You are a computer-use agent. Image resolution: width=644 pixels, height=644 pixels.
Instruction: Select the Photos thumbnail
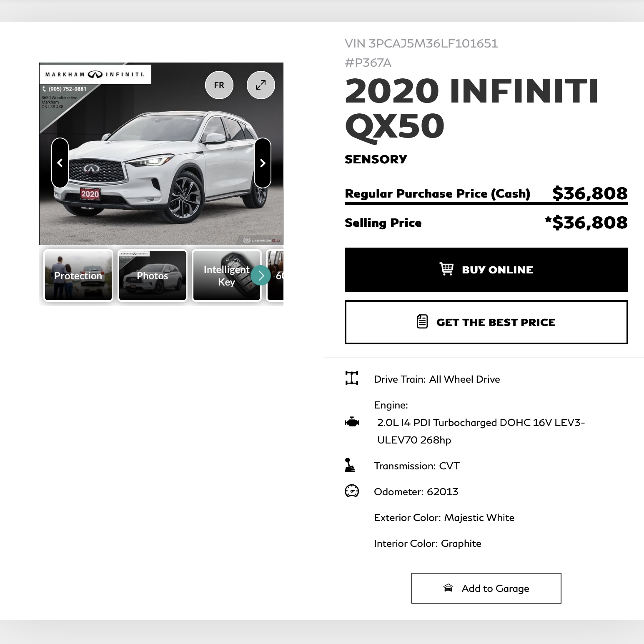coord(153,276)
